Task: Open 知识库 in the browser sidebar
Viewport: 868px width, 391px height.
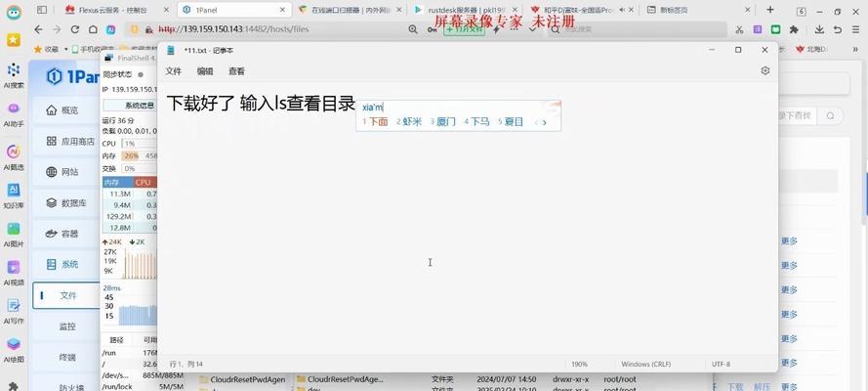Action: tap(14, 196)
